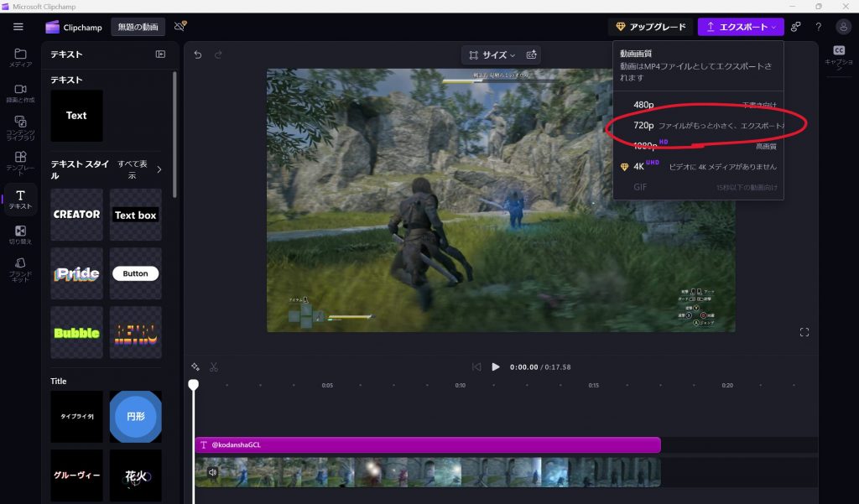Choose 720p export quality

point(699,126)
